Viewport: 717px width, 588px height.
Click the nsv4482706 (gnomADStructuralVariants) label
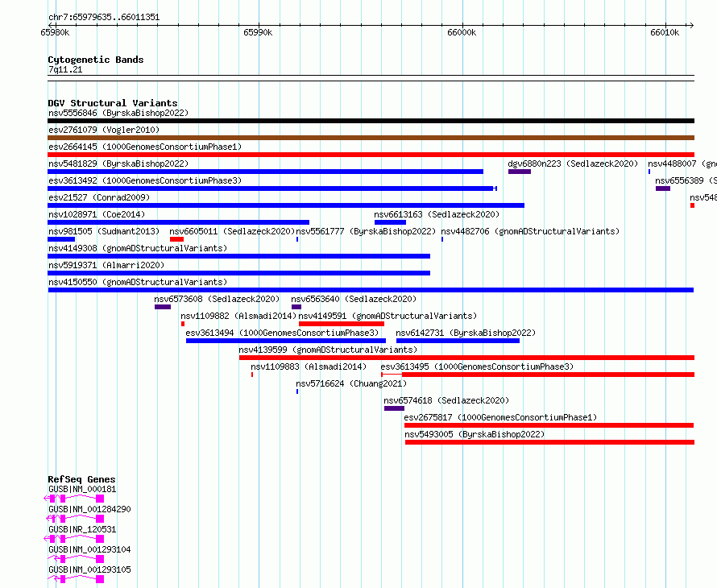[530, 231]
